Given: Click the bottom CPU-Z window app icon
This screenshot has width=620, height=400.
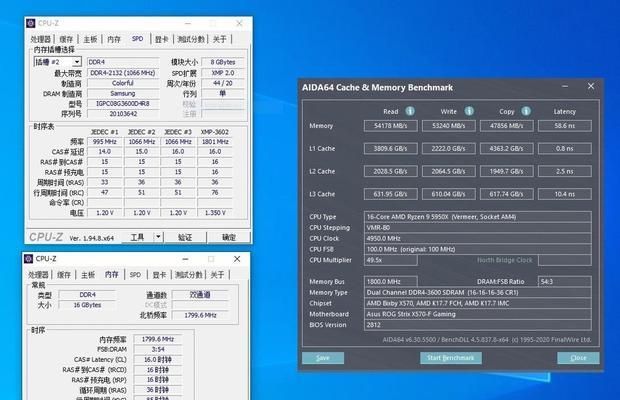Looking at the screenshot, I should point(28,258).
